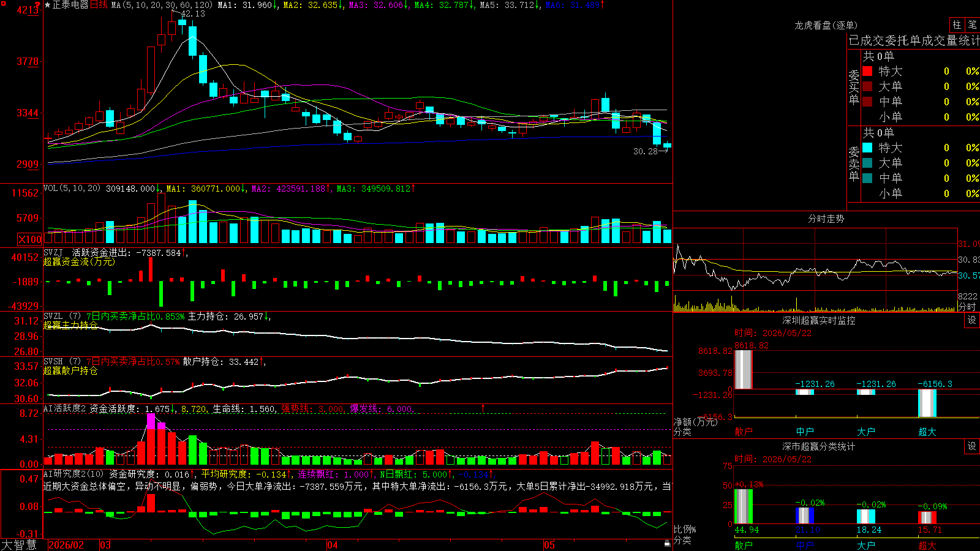Click the 日线 period label
Image resolution: width=980 pixels, height=551 pixels.
point(99,5)
